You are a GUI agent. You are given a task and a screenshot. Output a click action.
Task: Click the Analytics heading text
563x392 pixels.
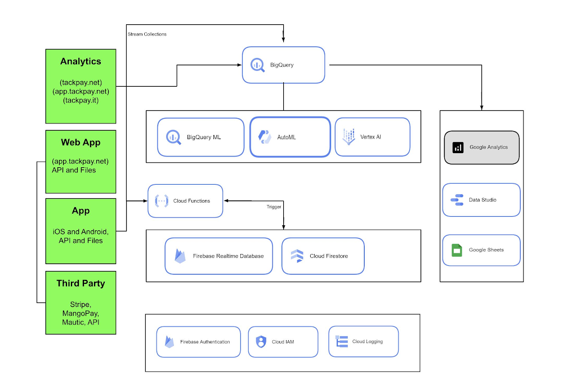click(x=81, y=61)
